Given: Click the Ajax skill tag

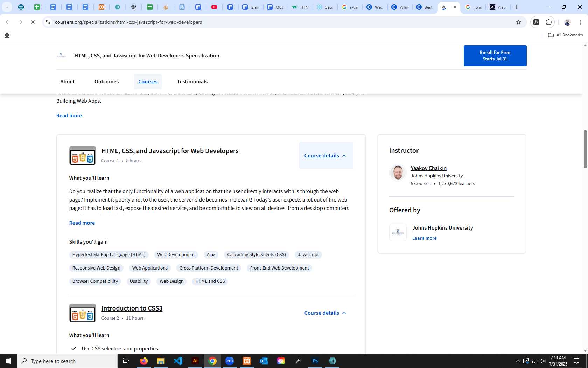Looking at the screenshot, I should 211,255.
